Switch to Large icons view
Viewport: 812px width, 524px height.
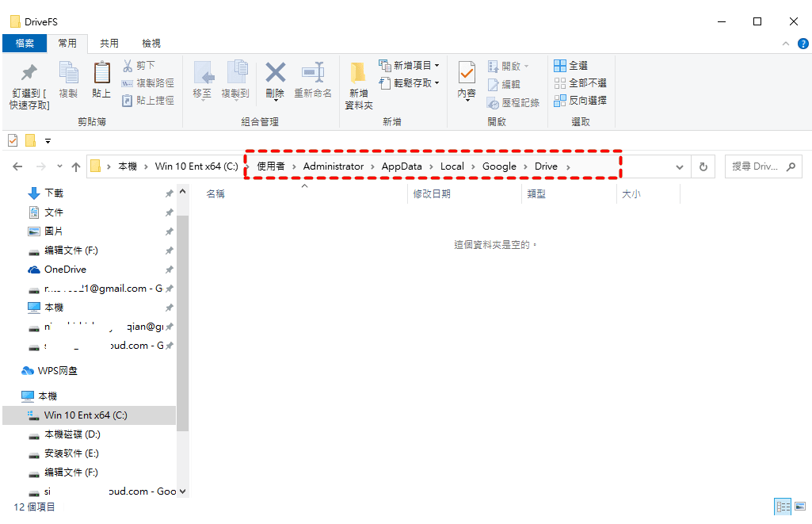point(800,507)
